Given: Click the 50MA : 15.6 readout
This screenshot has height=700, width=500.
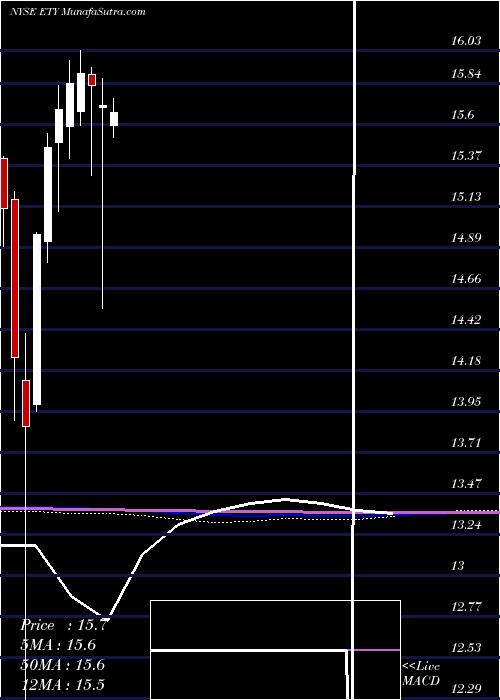Looking at the screenshot, I should click(62, 665).
